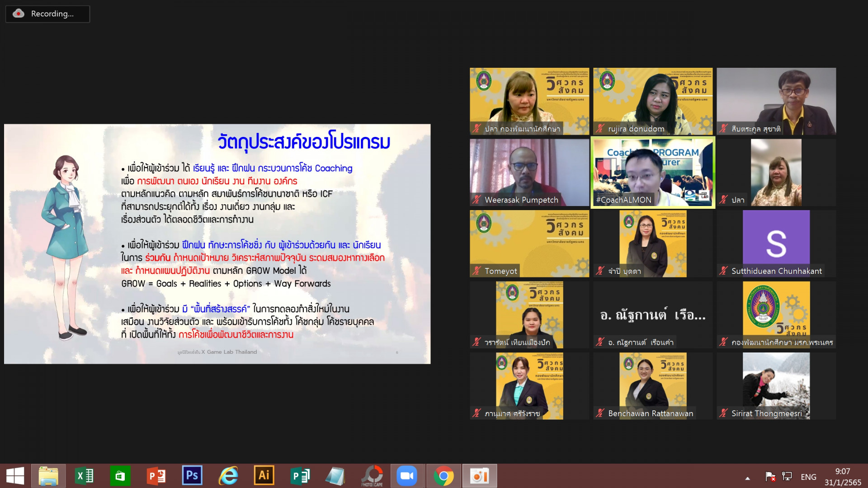Viewport: 868px width, 488px height.
Task: Open Excel from the taskbar
Action: 85,476
